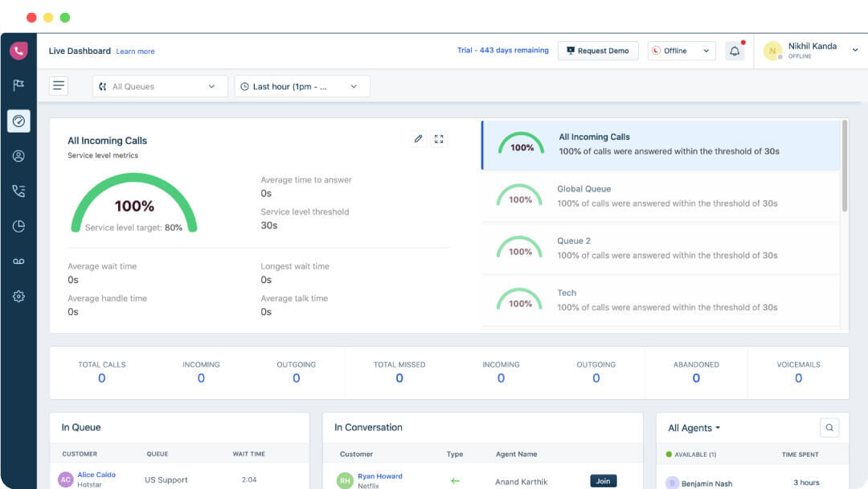
Task: Open Contacts from the sidebar person icon
Action: (18, 156)
